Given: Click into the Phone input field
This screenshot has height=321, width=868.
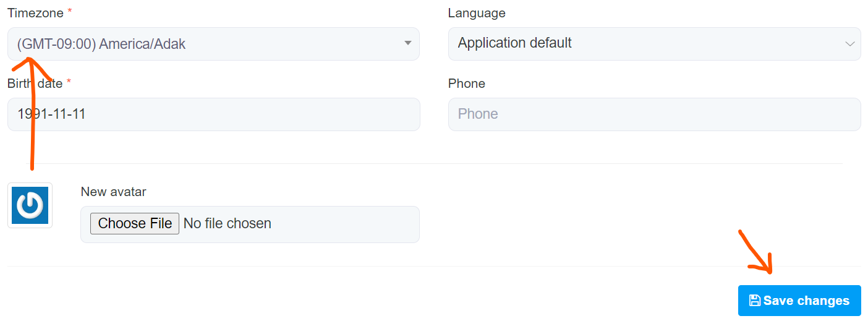Looking at the screenshot, I should click(654, 114).
